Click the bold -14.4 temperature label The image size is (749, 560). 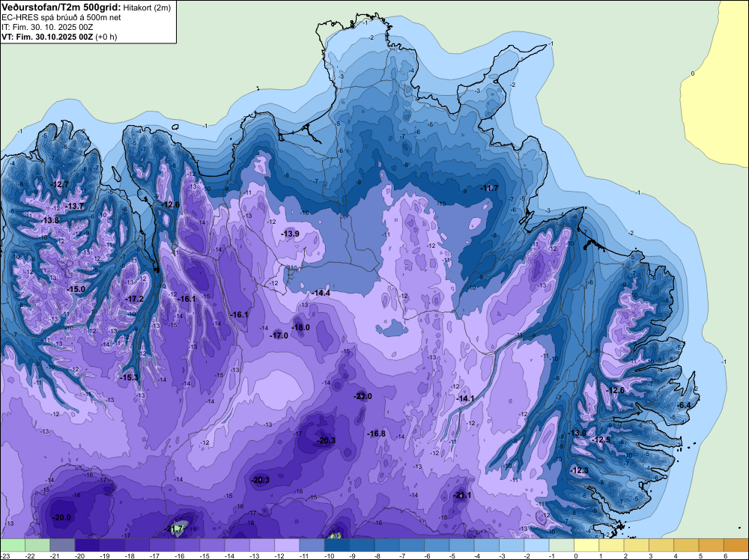point(321,293)
